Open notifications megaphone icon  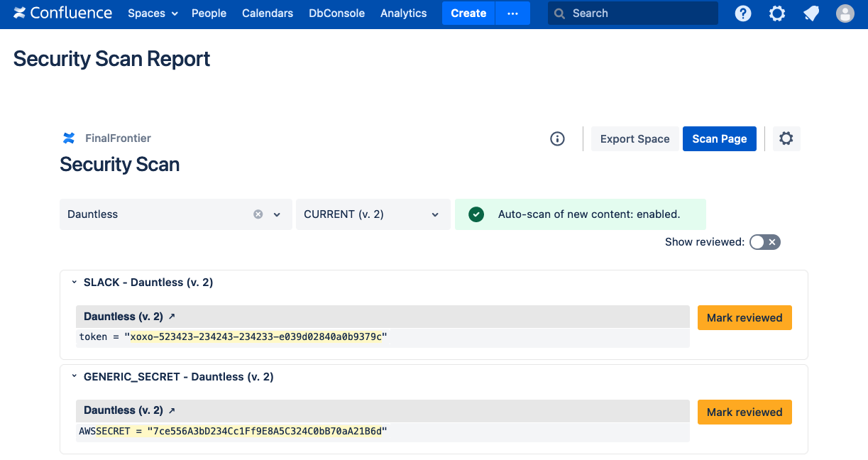tap(811, 13)
